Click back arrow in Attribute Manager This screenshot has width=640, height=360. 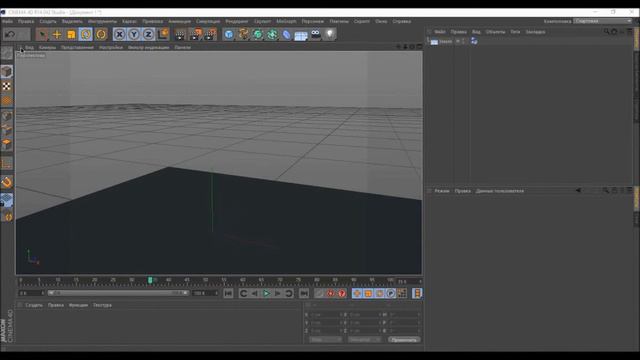[578, 190]
